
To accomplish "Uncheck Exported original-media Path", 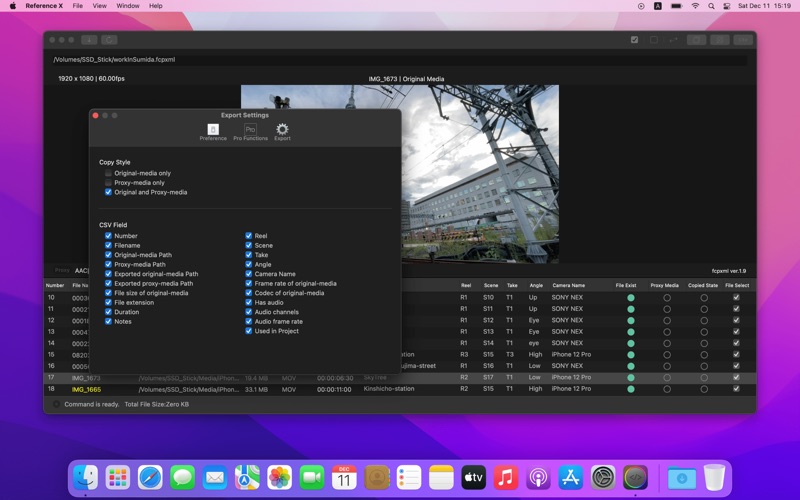I will click(108, 274).
